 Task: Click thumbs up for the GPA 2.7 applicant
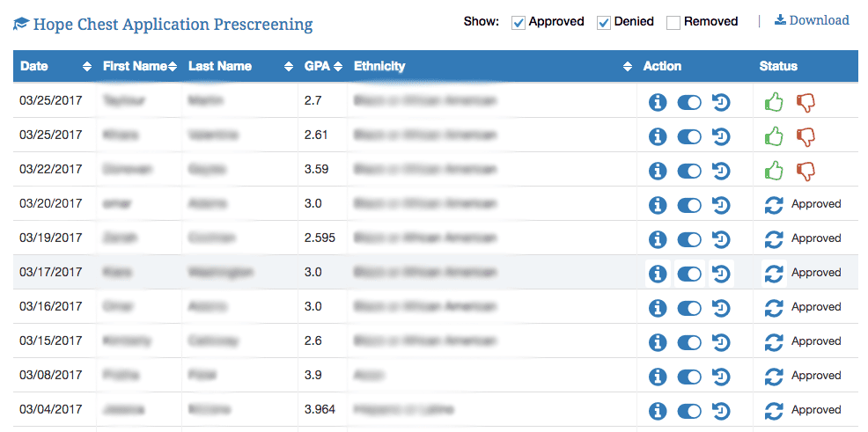(x=774, y=102)
